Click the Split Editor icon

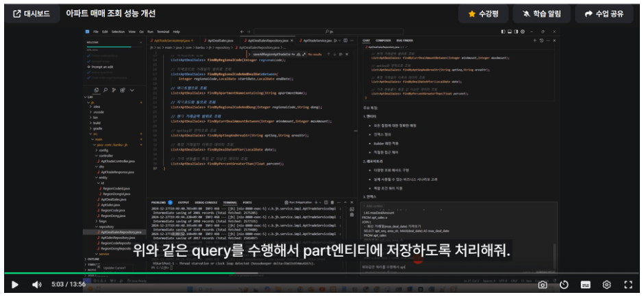345,40
